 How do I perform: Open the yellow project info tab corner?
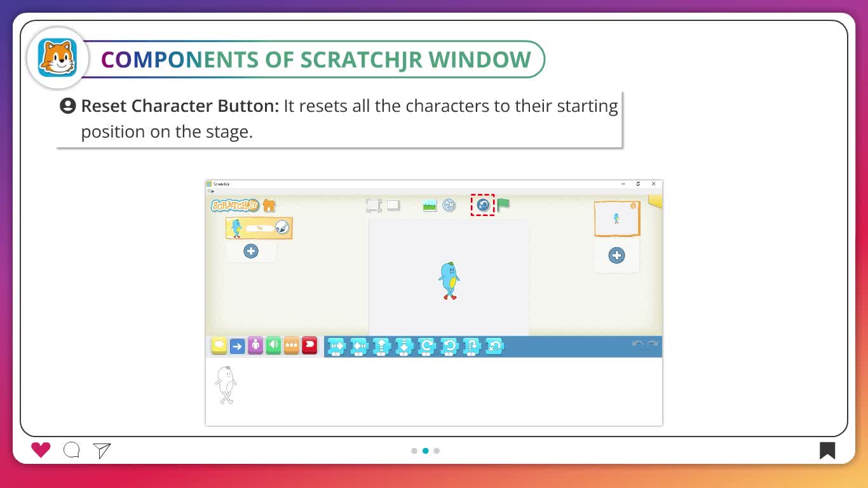655,201
